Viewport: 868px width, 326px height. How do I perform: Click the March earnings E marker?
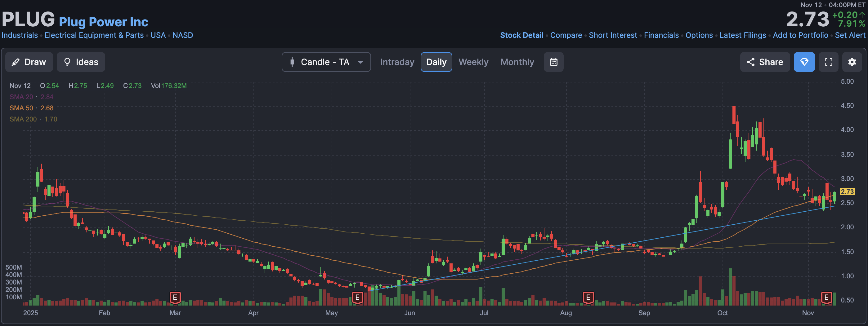click(x=175, y=297)
